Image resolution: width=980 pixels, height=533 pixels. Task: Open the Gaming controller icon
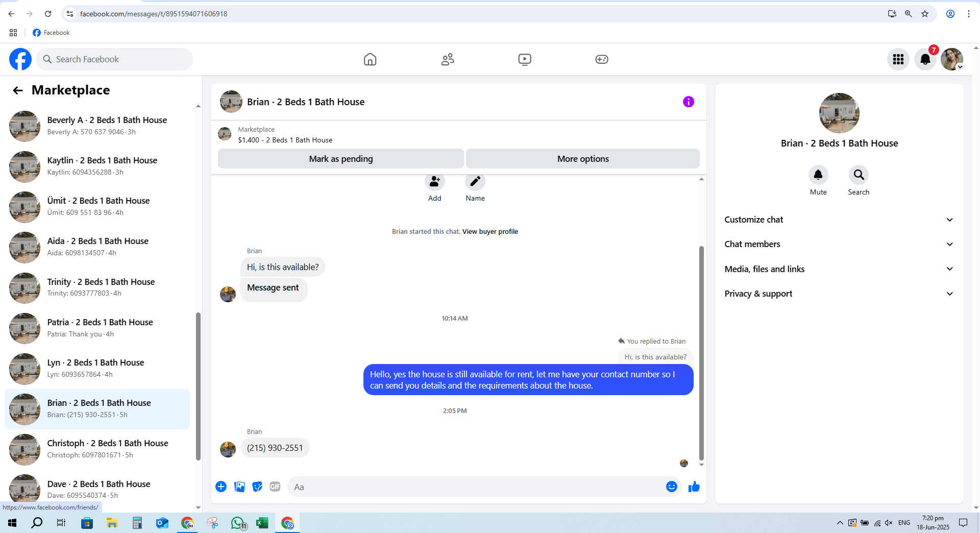tap(602, 59)
